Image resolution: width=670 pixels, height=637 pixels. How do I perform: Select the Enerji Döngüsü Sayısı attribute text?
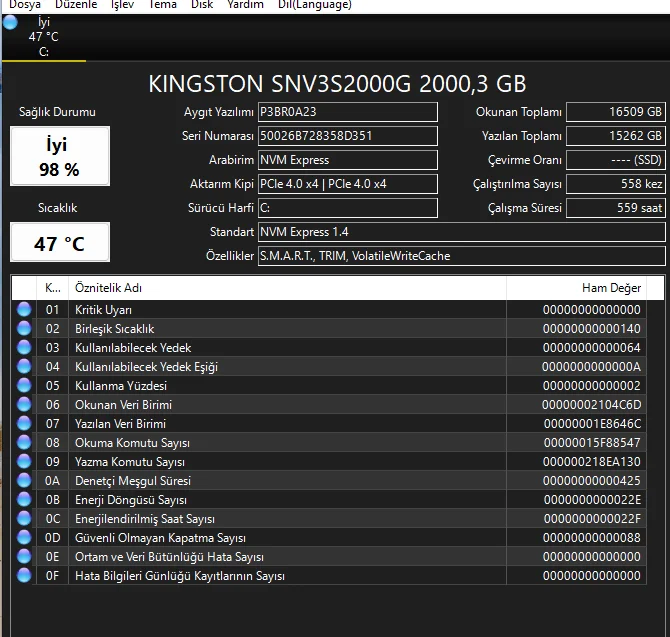[131, 500]
